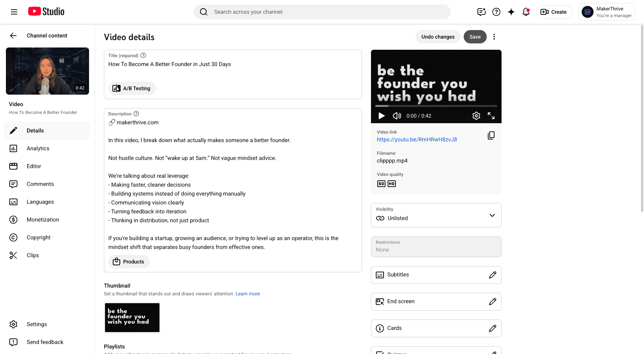This screenshot has height=354, width=644.
Task: Click the Products button
Action: pos(129,262)
